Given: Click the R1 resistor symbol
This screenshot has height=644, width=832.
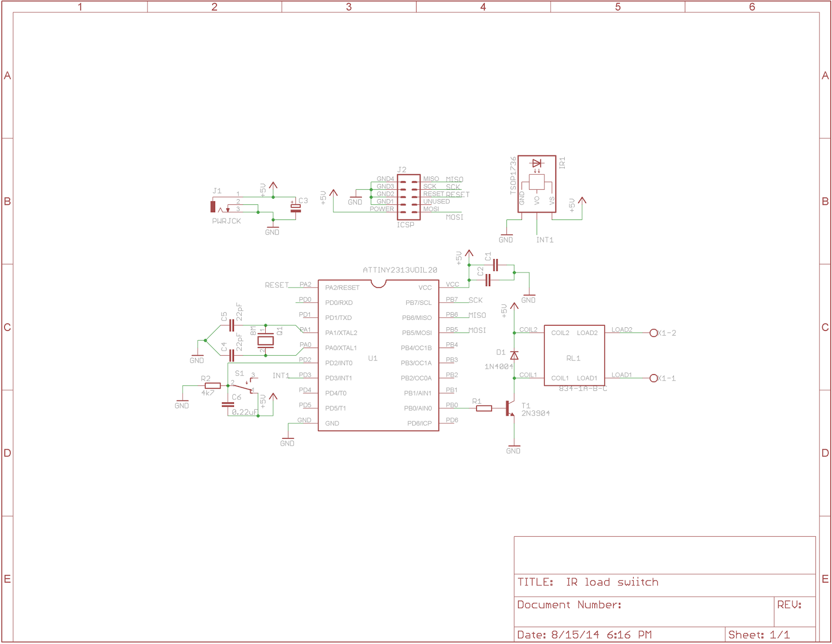Looking at the screenshot, I should point(484,408).
